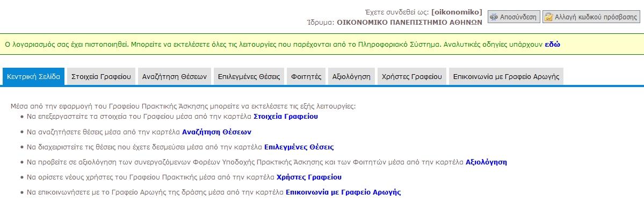Screen dimensions: 644x201
Task: Open the Επικοινωνία με Γραφείο Αρωγής list link
Action: pos(343,192)
